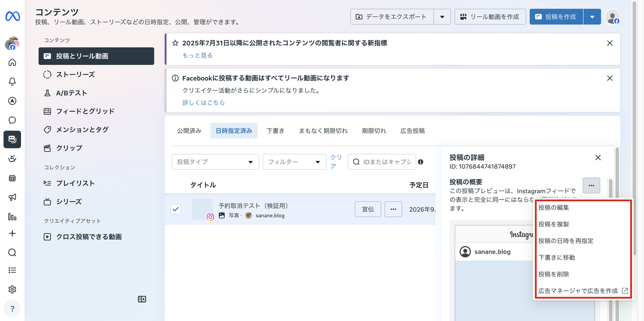
Task: Open the 詳しくはこちら link
Action: coord(204,103)
